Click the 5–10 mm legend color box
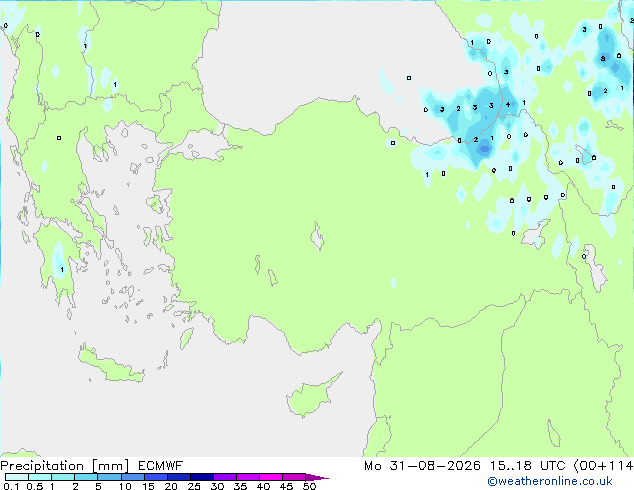 coord(109,477)
